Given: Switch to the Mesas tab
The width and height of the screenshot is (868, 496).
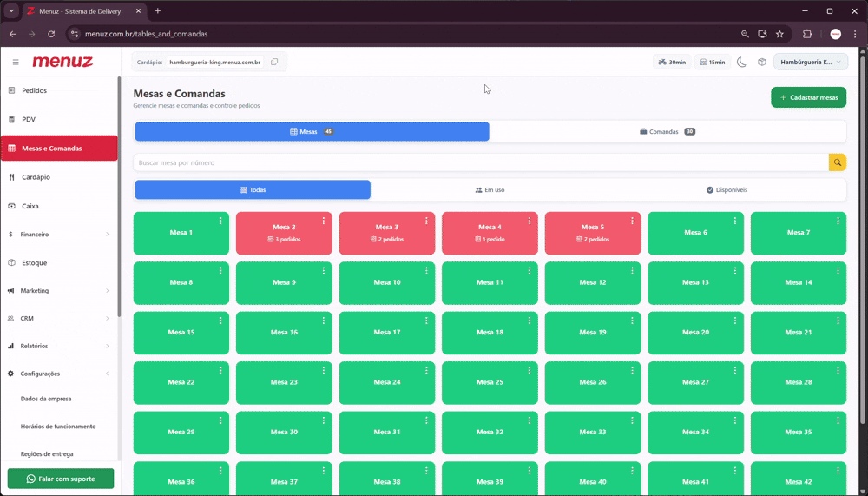Looking at the screenshot, I should tap(312, 131).
